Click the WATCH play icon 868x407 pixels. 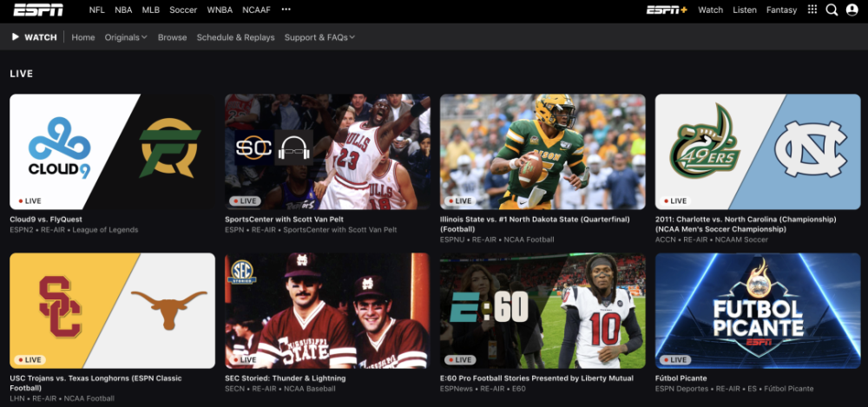click(16, 37)
